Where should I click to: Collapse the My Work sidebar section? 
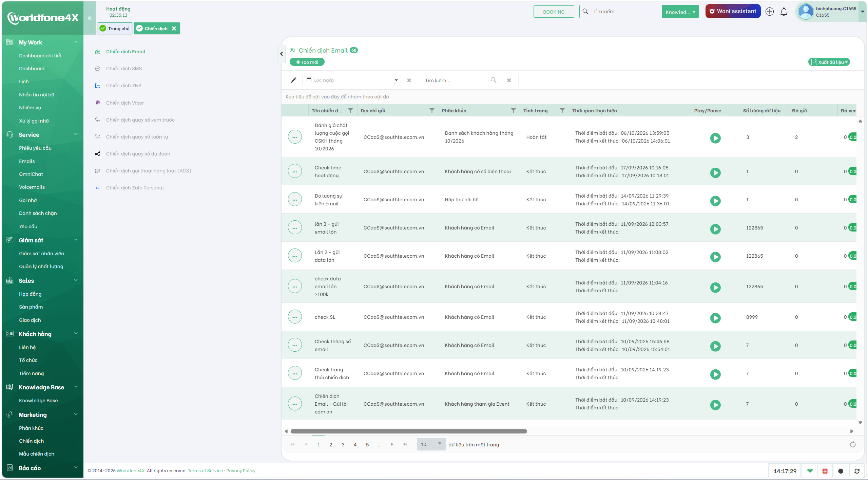[76, 42]
